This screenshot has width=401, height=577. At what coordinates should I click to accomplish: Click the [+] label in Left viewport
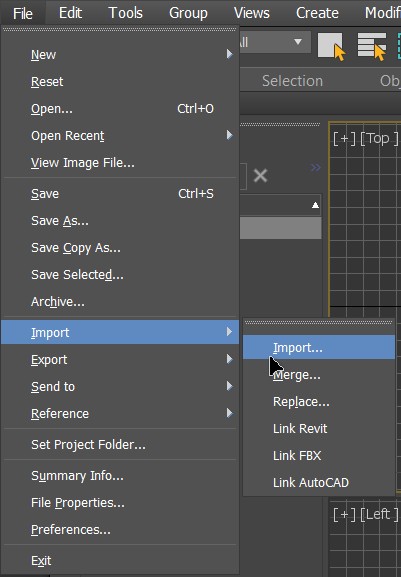[344, 514]
